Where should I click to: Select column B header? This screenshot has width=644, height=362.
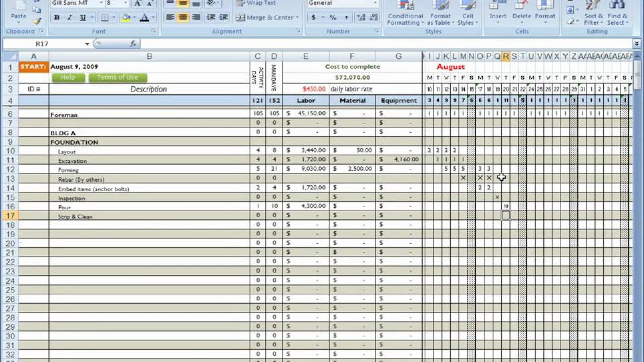(x=149, y=56)
